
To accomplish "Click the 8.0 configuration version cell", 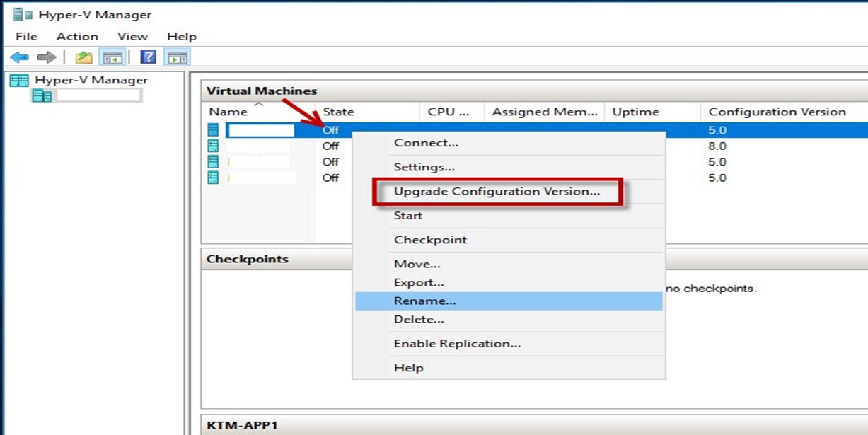I will pos(717,146).
